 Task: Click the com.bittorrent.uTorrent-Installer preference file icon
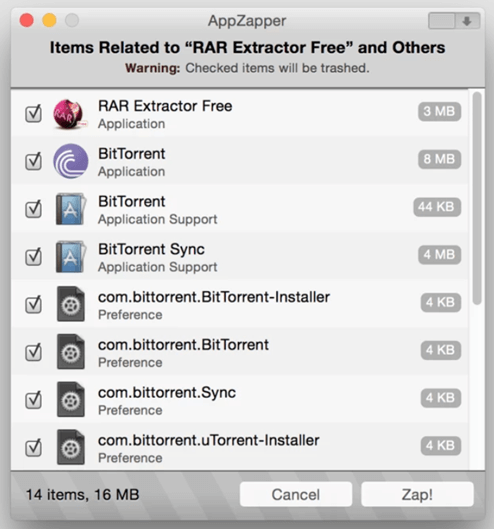click(71, 447)
